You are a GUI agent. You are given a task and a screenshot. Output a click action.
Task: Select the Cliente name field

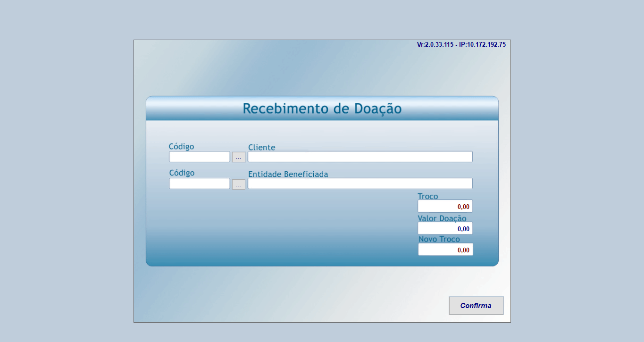(x=360, y=157)
